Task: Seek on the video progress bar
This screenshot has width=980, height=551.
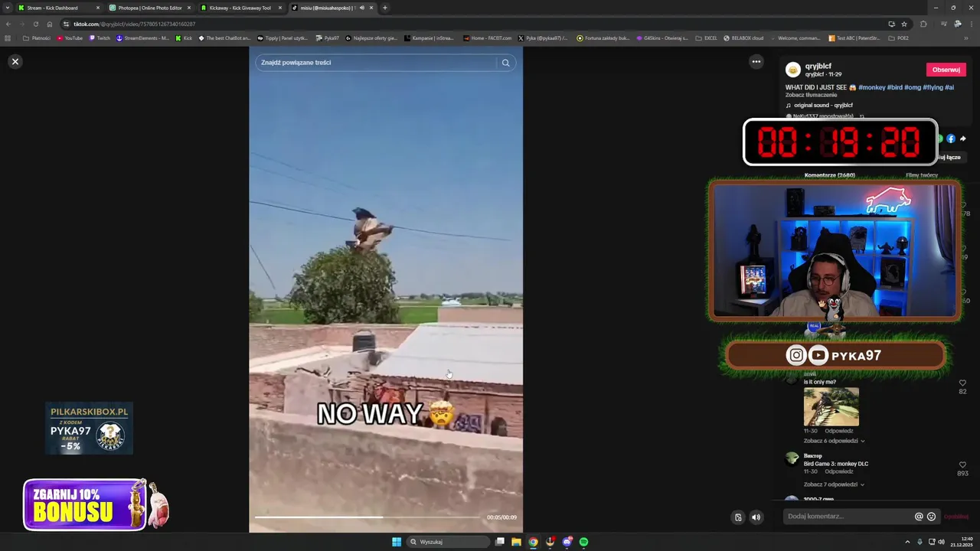Action: [367, 517]
